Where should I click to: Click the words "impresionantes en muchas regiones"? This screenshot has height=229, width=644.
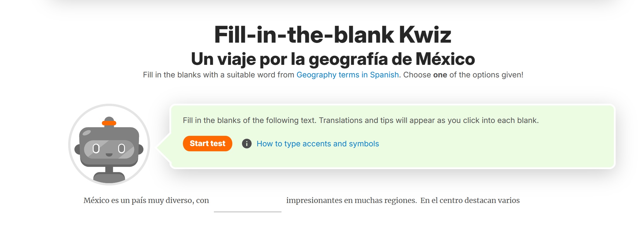coord(351,200)
